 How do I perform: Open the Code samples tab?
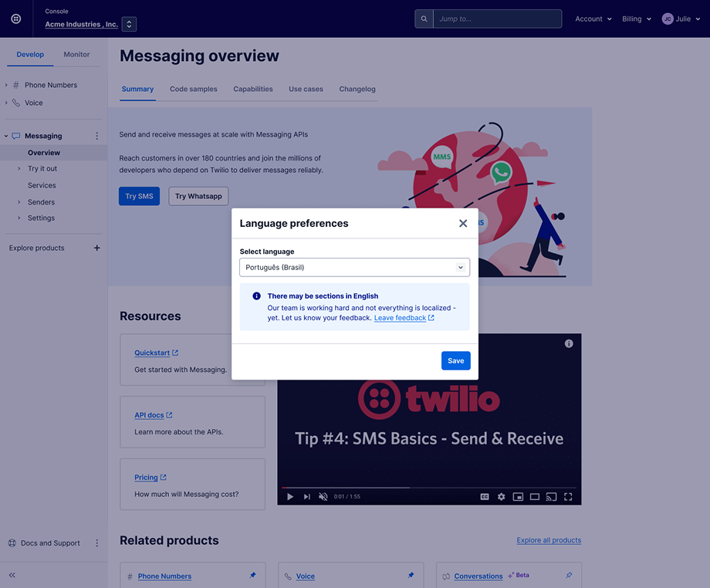[194, 90]
